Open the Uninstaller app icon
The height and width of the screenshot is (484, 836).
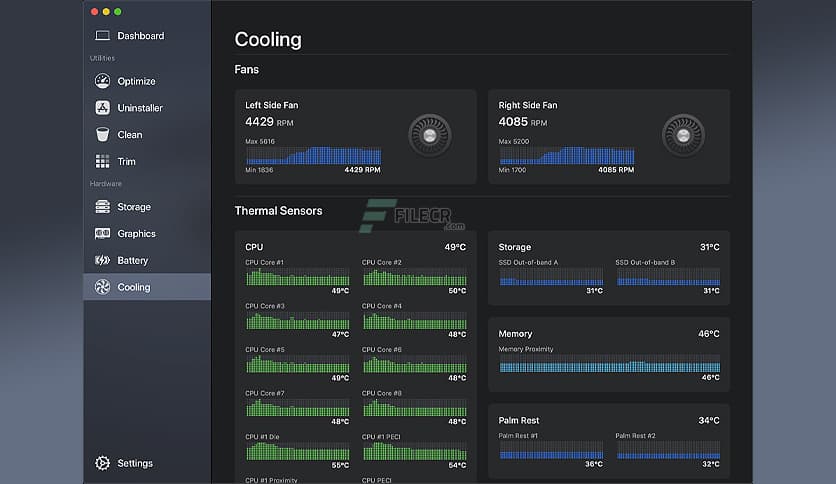pos(102,108)
